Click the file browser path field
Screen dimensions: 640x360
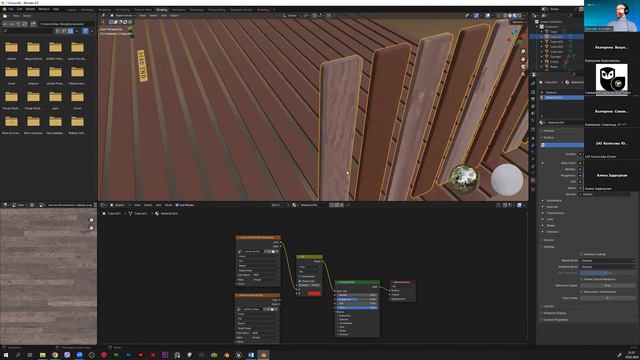point(67,24)
